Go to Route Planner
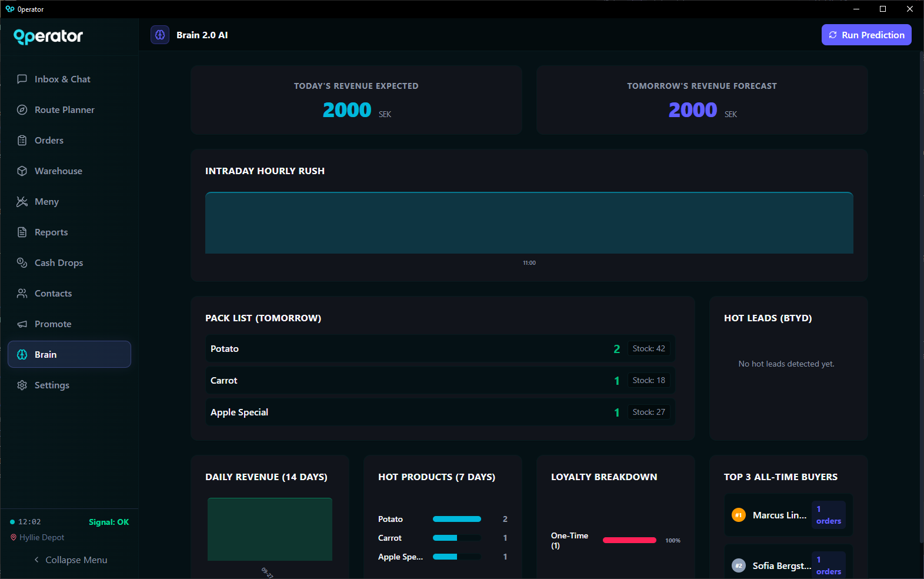Viewport: 924px width, 579px height. (69, 109)
